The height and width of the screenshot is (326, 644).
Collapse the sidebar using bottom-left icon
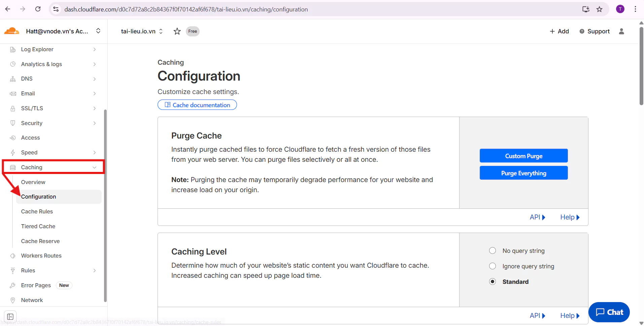(x=10, y=317)
